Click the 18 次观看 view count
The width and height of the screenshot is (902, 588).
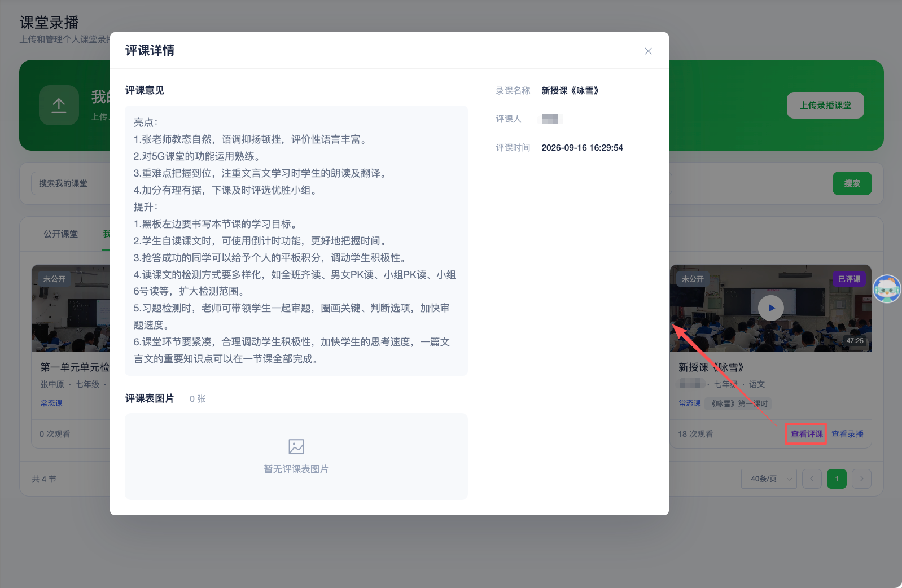coord(695,434)
